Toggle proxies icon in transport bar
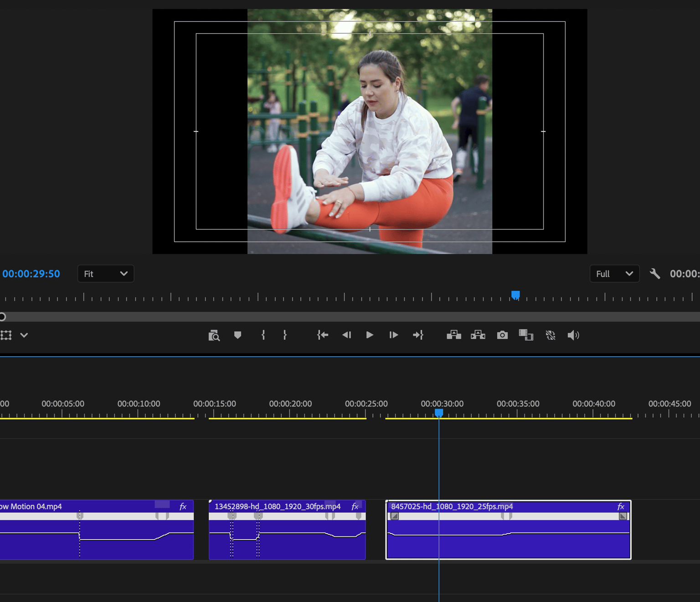Image resolution: width=700 pixels, height=602 pixels. [551, 335]
